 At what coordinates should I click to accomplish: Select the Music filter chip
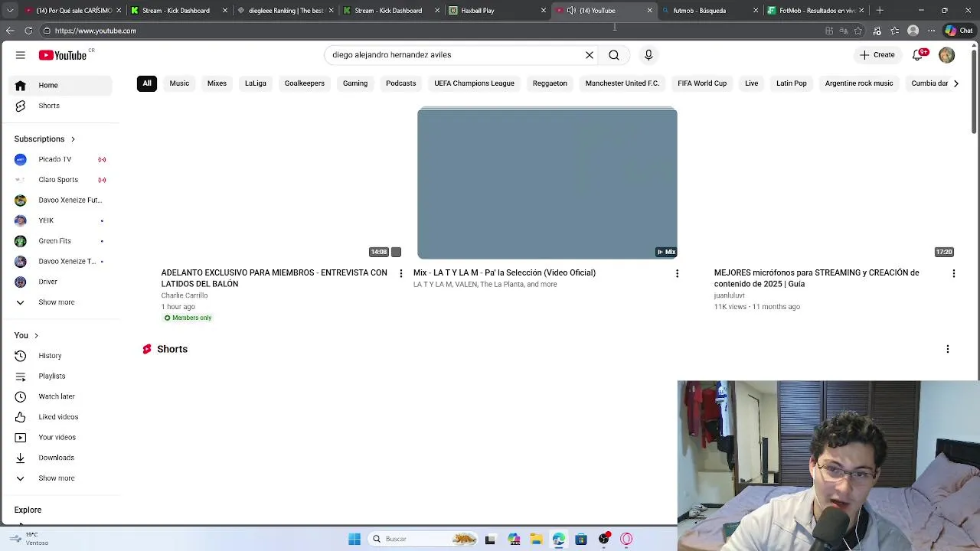pyautogui.click(x=179, y=83)
